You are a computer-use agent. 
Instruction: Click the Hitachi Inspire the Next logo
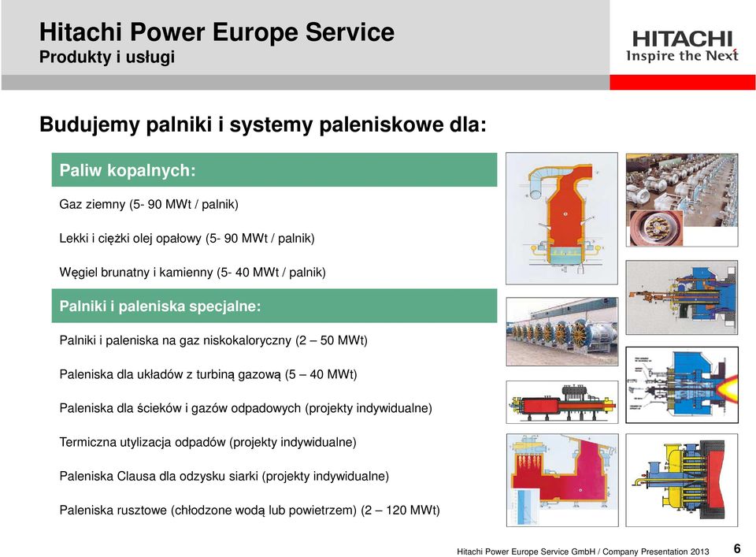[x=682, y=46]
